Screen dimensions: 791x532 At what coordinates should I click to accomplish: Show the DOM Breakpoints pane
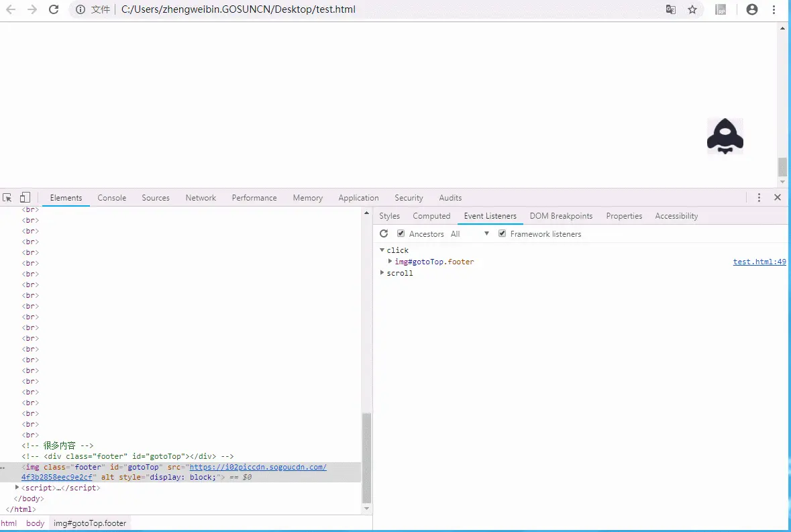[x=561, y=216]
